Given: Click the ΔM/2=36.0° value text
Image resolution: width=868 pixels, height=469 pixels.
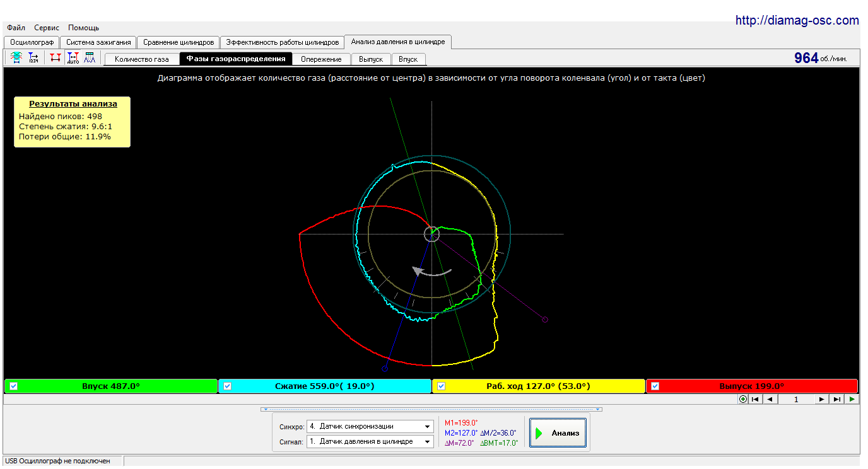Looking at the screenshot, I should click(x=498, y=433).
